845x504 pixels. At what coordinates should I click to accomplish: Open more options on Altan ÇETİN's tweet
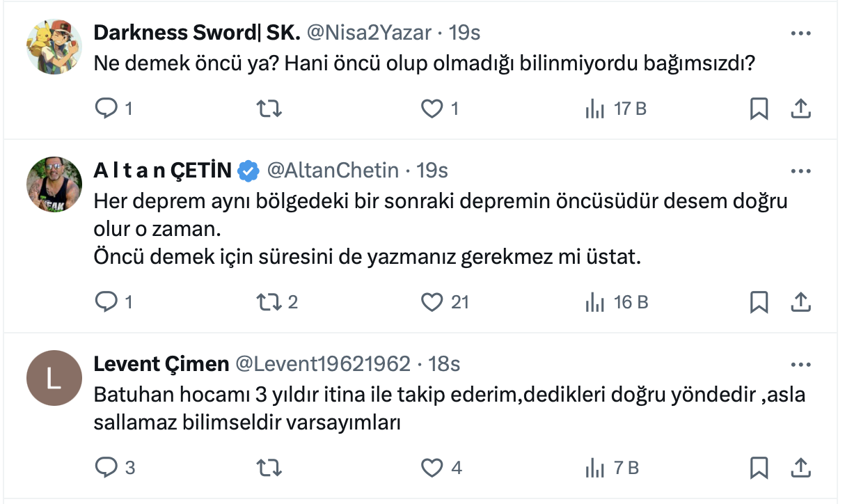(x=801, y=171)
